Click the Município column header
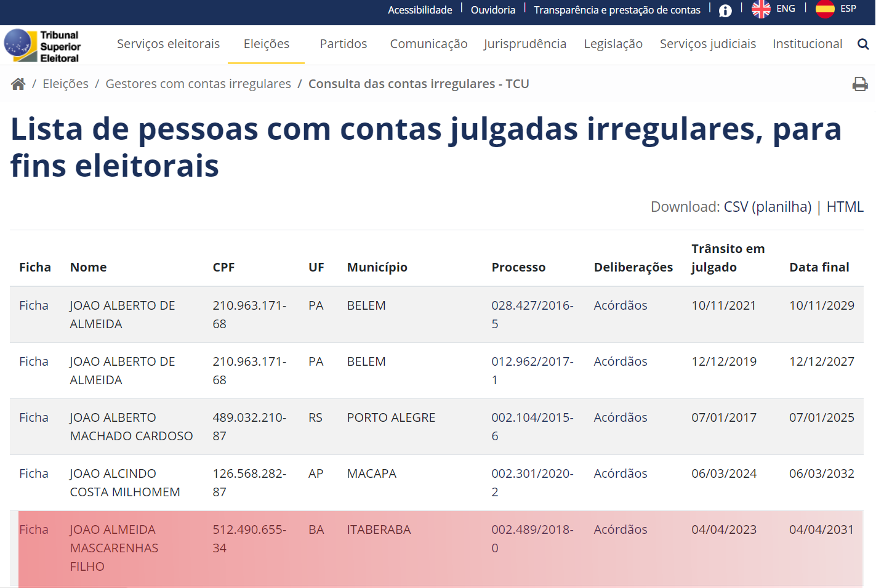Screen dimensions: 876x588 pyautogui.click(x=377, y=267)
